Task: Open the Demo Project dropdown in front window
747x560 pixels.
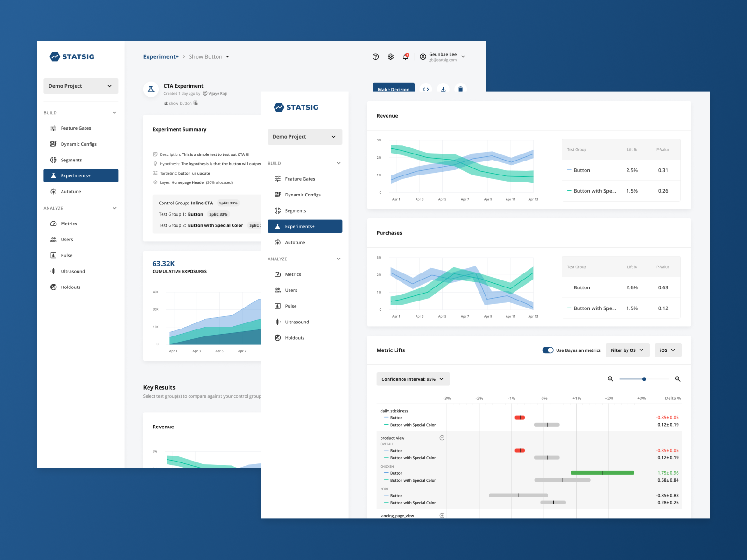Action: coord(305,137)
